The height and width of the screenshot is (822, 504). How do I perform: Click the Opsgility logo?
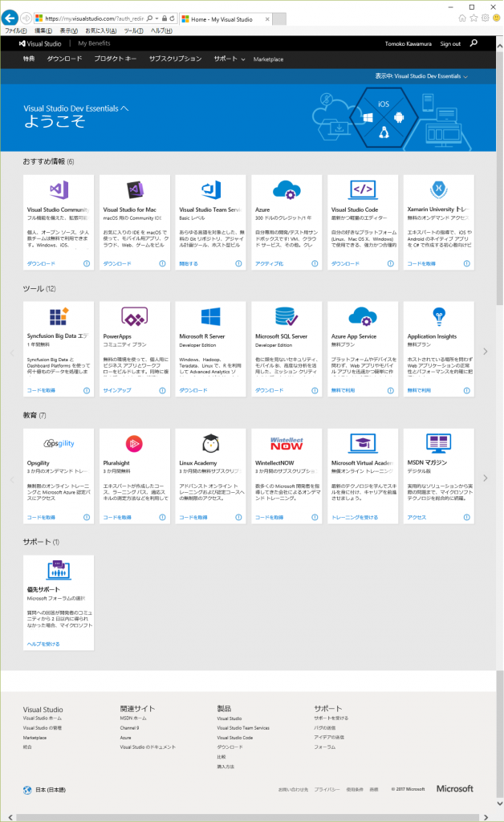[59, 443]
